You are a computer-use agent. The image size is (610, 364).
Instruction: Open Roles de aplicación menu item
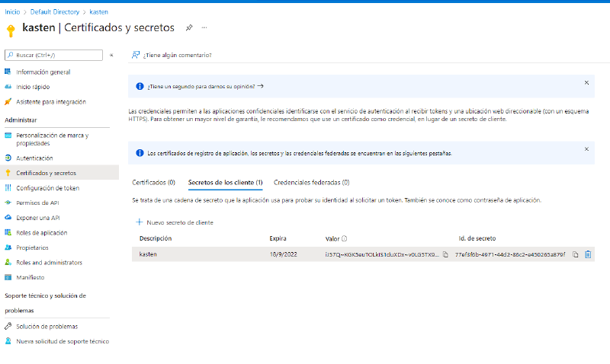(42, 233)
